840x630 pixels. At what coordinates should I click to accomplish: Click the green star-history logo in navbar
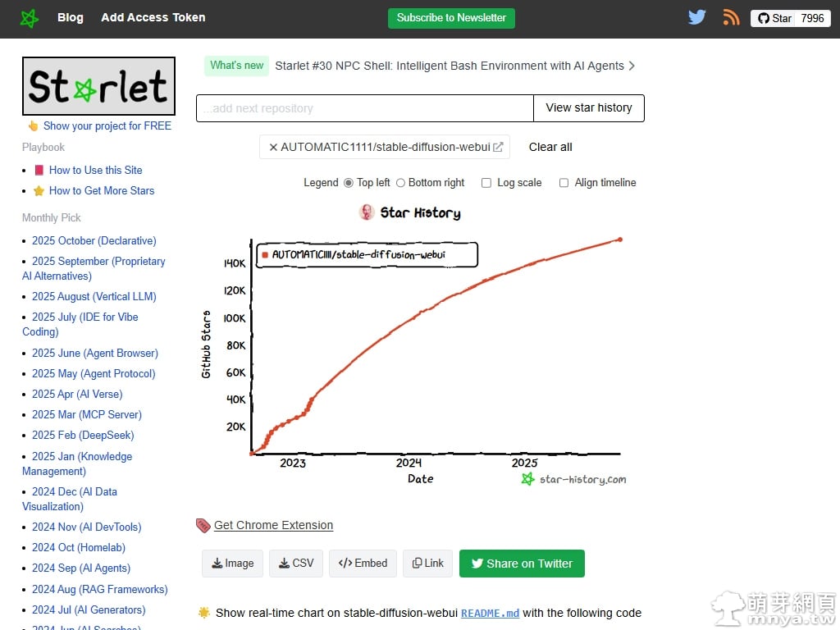click(28, 17)
